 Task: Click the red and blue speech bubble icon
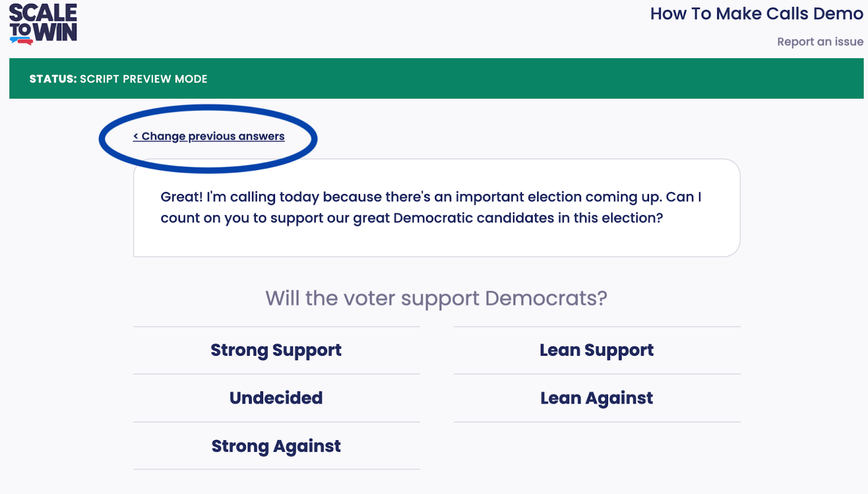[21, 40]
